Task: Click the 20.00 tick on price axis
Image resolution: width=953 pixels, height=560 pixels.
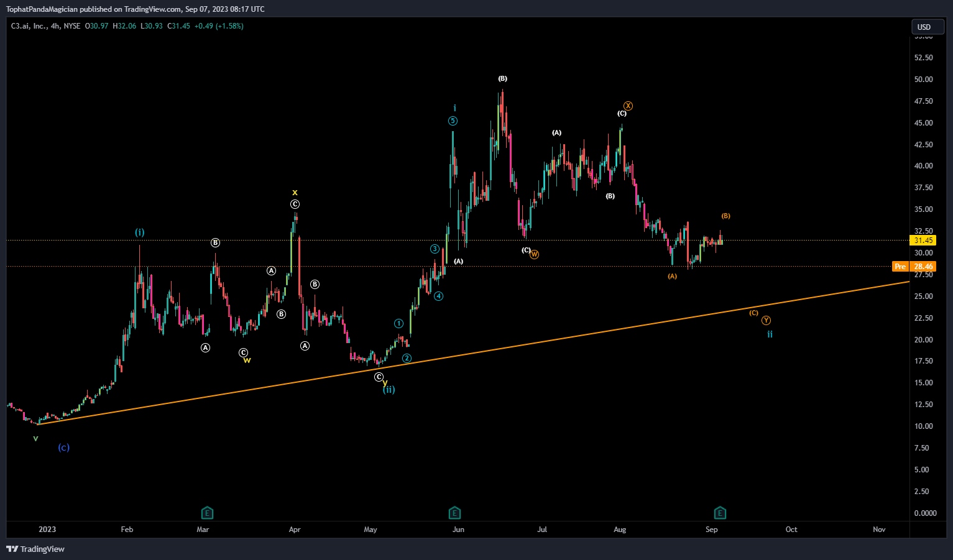Action: tap(924, 340)
